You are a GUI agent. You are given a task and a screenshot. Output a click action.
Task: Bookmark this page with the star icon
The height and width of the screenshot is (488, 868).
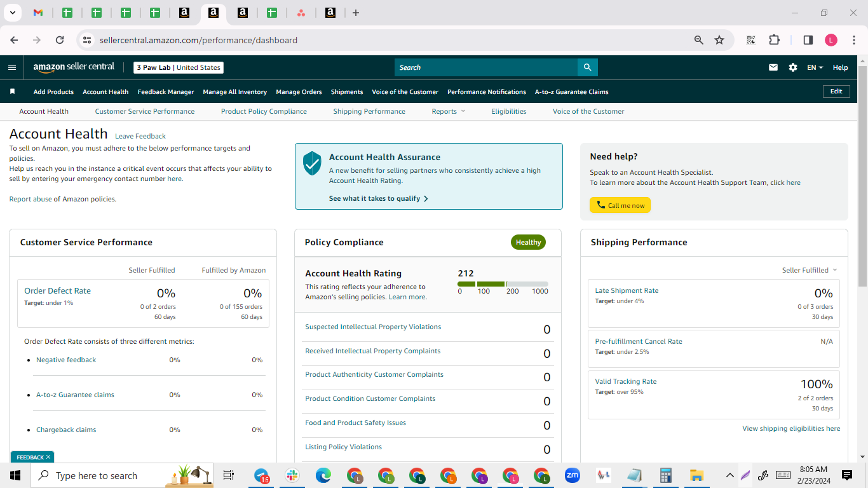coord(719,40)
